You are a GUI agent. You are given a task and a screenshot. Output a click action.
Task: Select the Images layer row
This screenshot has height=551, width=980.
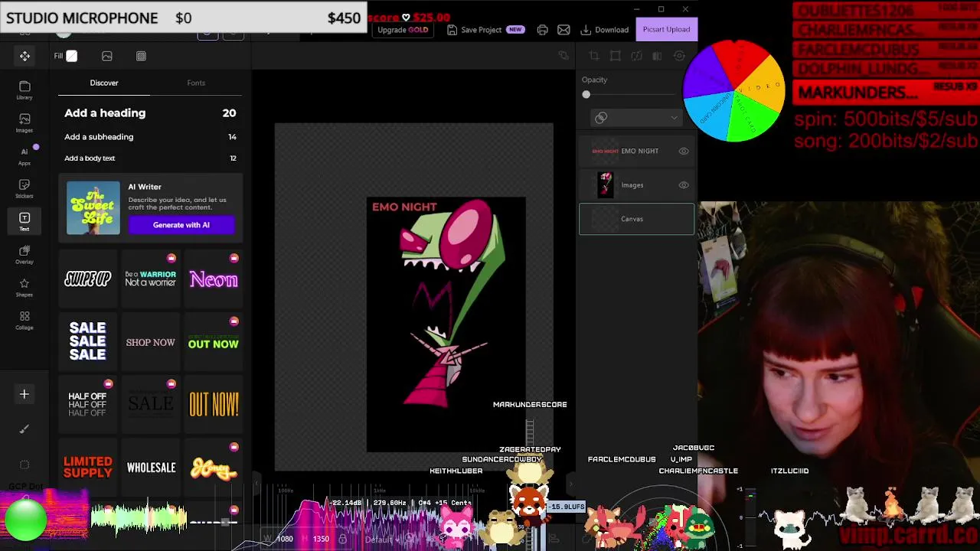click(x=636, y=185)
